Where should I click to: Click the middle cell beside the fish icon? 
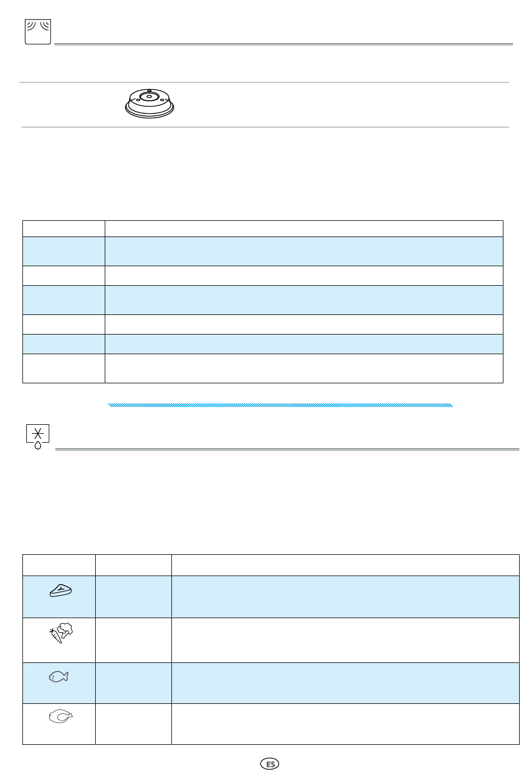pyautogui.click(x=133, y=683)
